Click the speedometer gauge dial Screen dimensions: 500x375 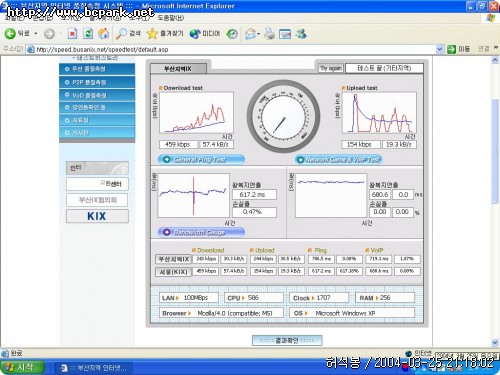(284, 116)
